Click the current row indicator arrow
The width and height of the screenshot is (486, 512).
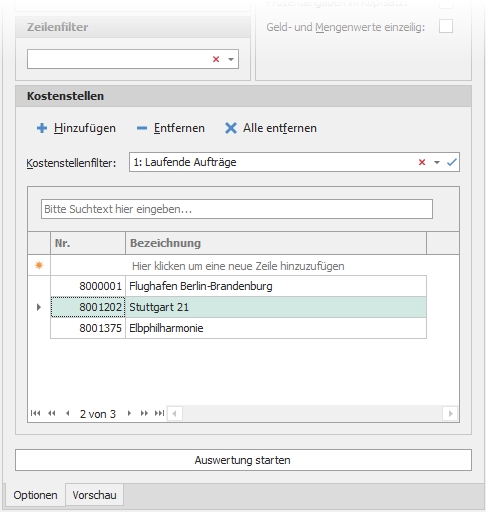tap(39, 307)
